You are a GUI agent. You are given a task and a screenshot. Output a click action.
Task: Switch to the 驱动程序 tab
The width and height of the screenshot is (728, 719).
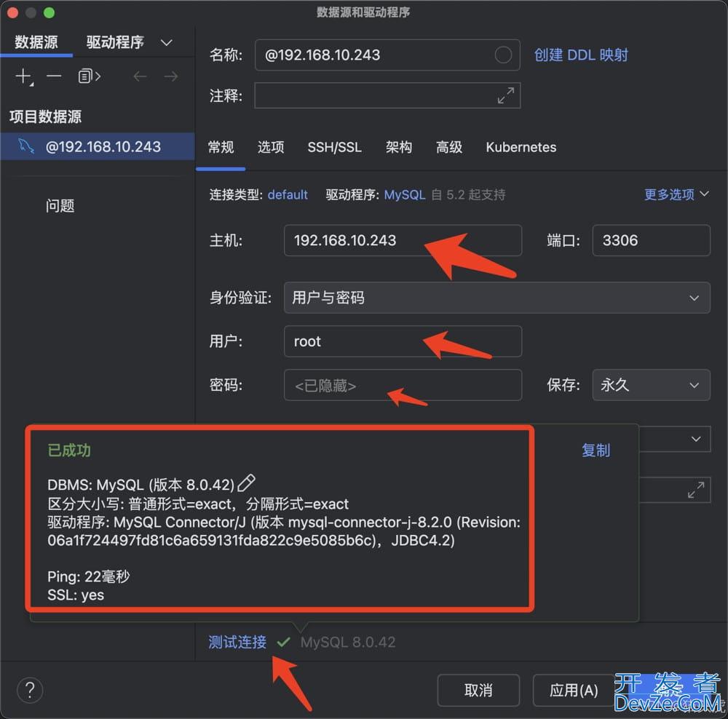[115, 41]
